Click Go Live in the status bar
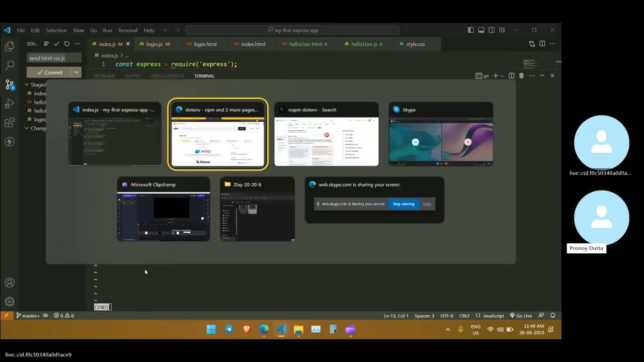The width and height of the screenshot is (644, 362). [x=521, y=315]
